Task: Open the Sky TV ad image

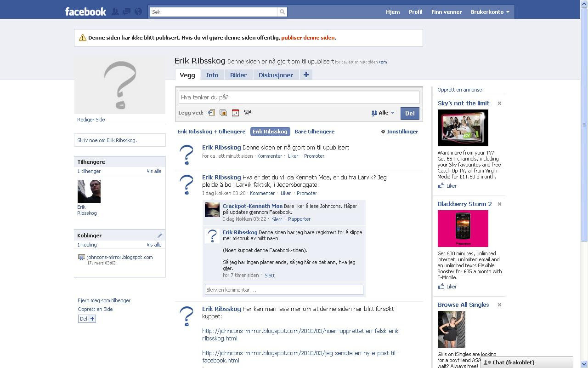Action: 463,128
